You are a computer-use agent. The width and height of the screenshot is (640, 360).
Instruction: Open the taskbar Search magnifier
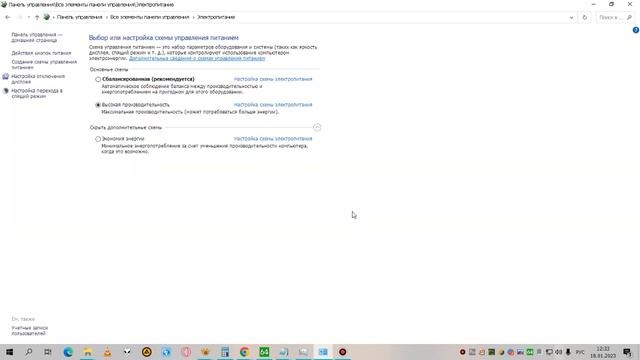click(29, 352)
